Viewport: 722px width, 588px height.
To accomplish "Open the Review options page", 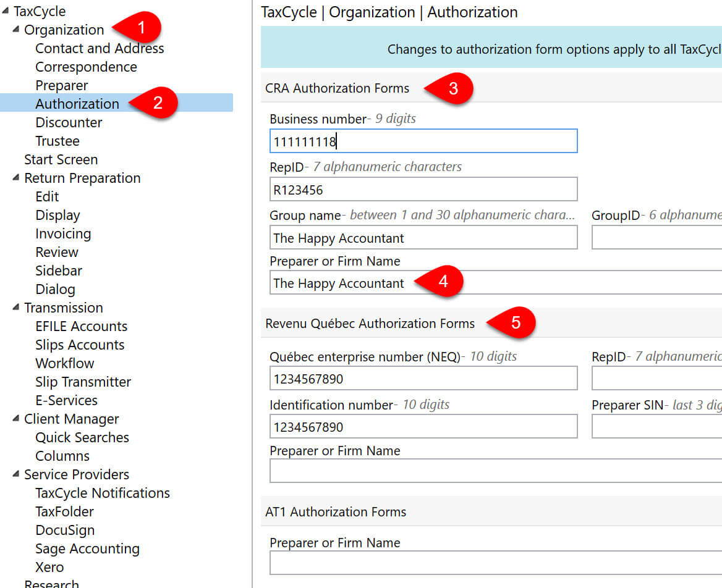I will pyautogui.click(x=57, y=252).
